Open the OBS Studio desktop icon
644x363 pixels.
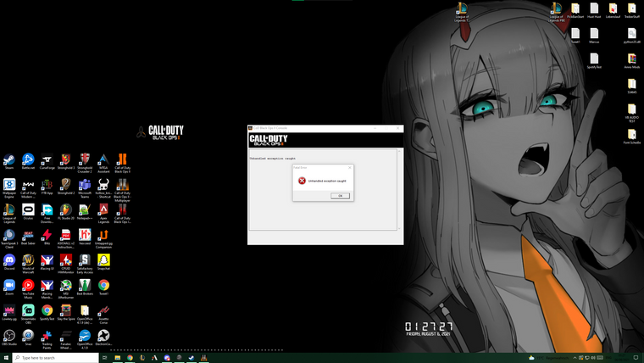(9, 337)
